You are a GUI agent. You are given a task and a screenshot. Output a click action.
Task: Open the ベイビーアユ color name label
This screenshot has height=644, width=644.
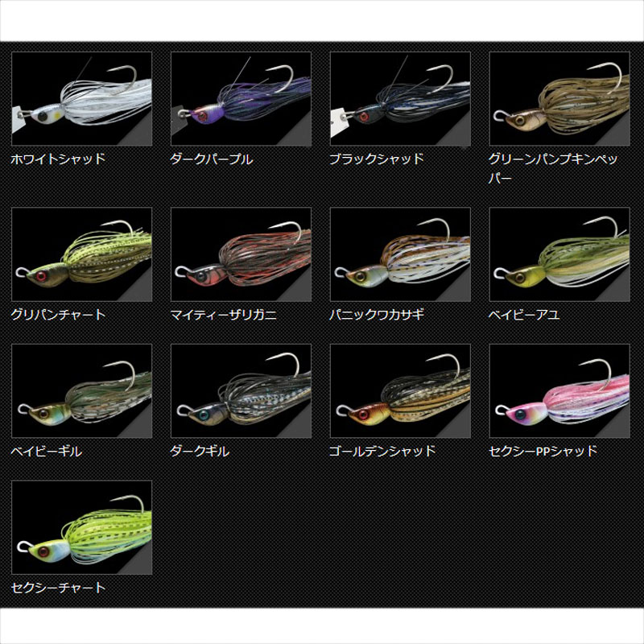[x=524, y=315]
